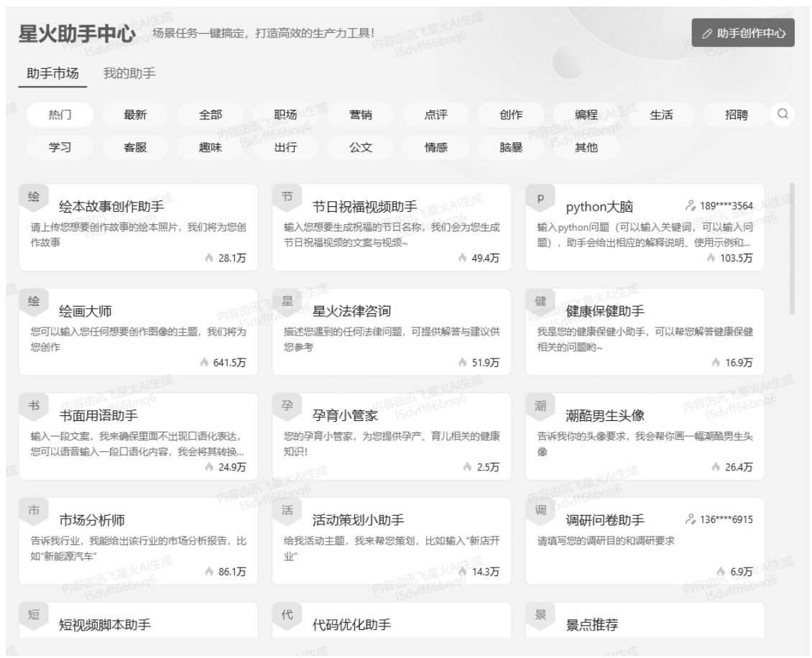Filter assistants by 其他
The height and width of the screenshot is (658, 812).
586,147
